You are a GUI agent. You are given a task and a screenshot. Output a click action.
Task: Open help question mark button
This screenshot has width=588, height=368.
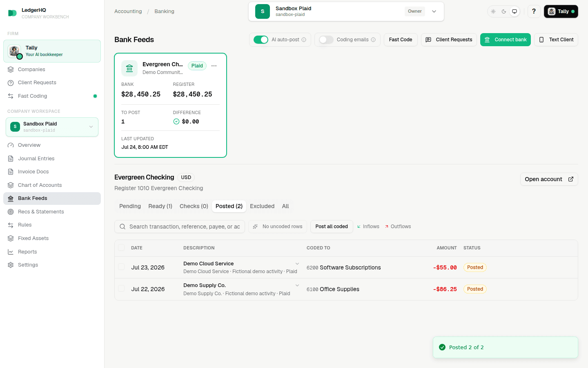[534, 11]
